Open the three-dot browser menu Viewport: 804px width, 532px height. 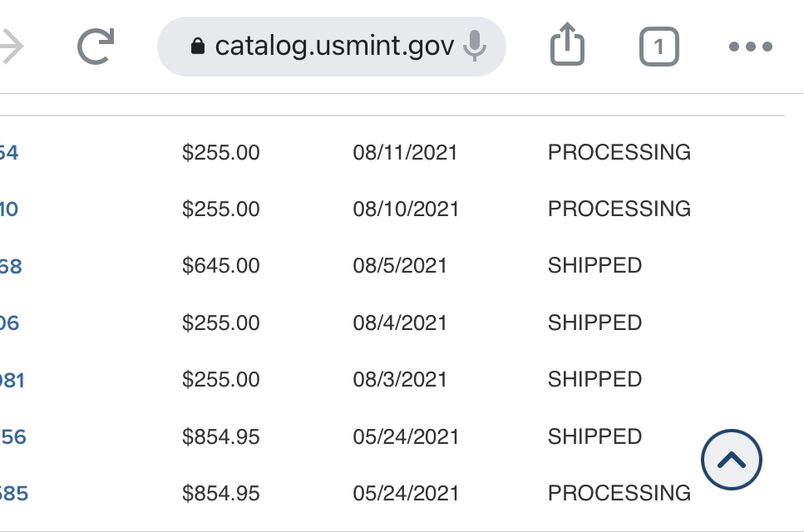[751, 47]
